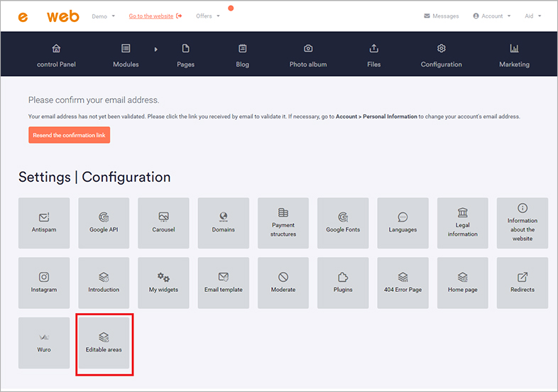Open the Home page tile
The width and height of the screenshot is (558, 392).
click(462, 283)
